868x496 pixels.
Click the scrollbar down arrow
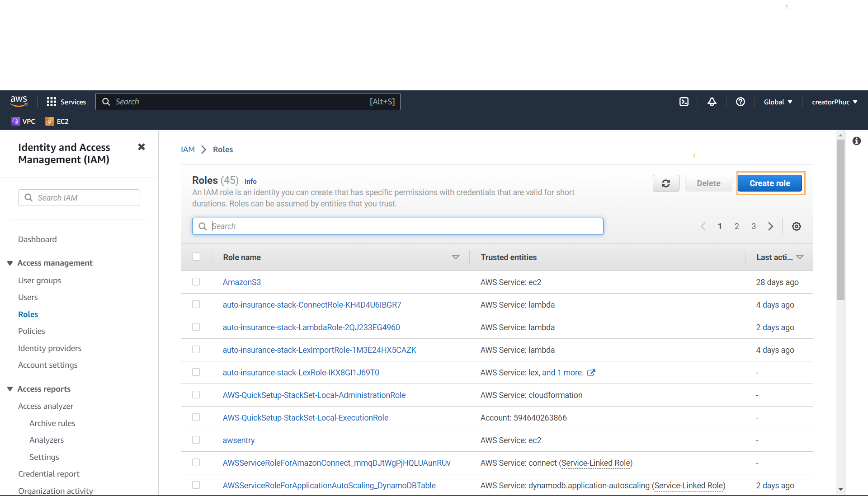[840, 489]
